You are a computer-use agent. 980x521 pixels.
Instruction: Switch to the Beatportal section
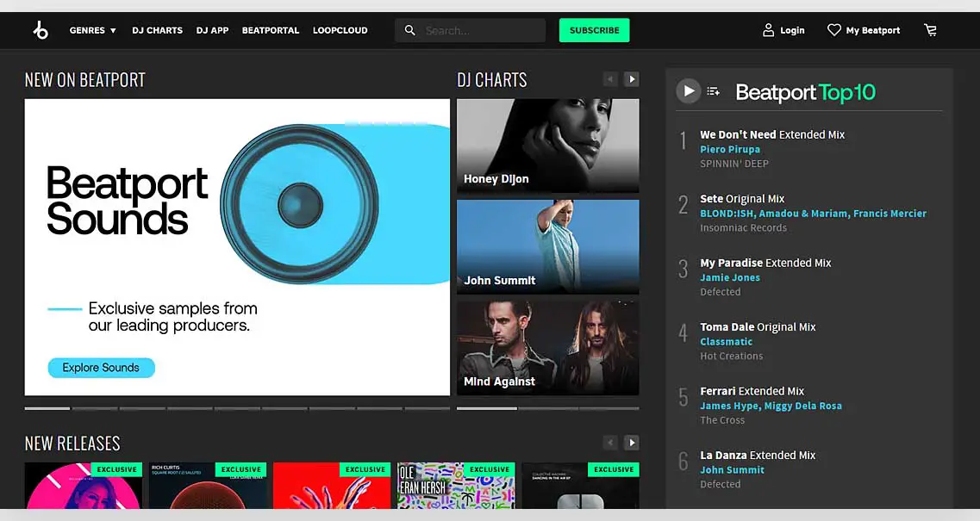click(270, 30)
